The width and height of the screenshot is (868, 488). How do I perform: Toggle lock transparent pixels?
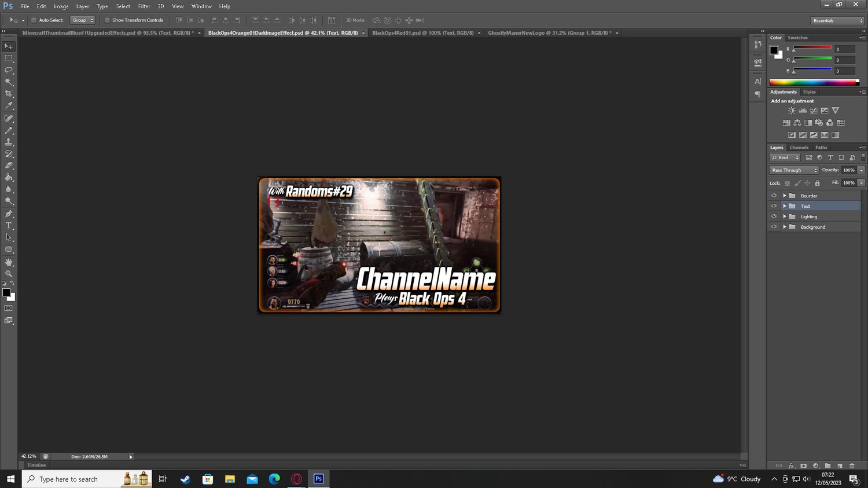[787, 183]
